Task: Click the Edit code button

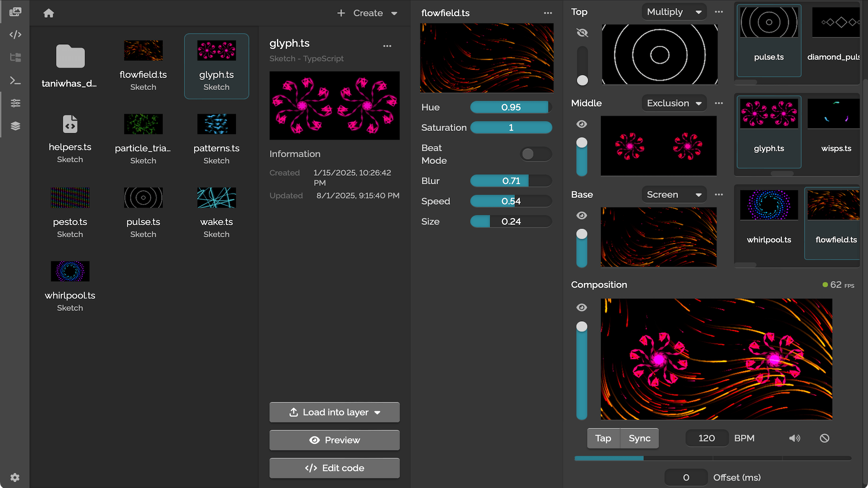Action: click(x=335, y=468)
